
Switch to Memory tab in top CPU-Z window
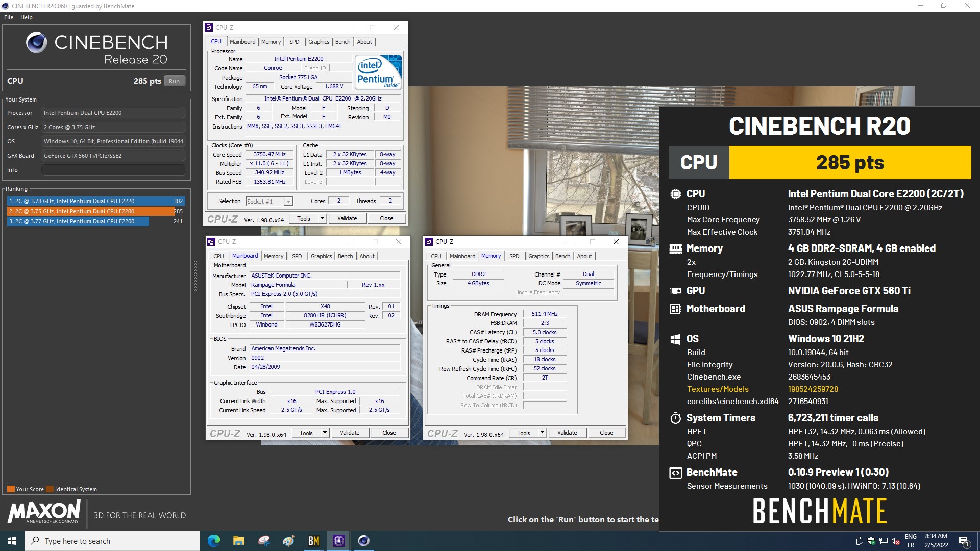pos(271,42)
